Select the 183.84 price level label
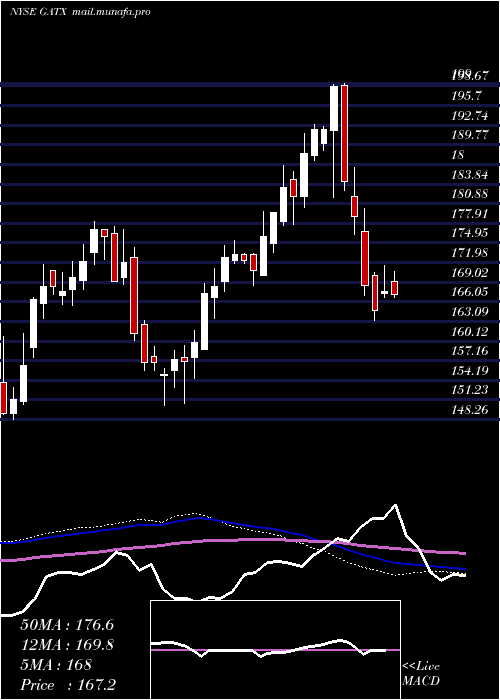 [470, 175]
